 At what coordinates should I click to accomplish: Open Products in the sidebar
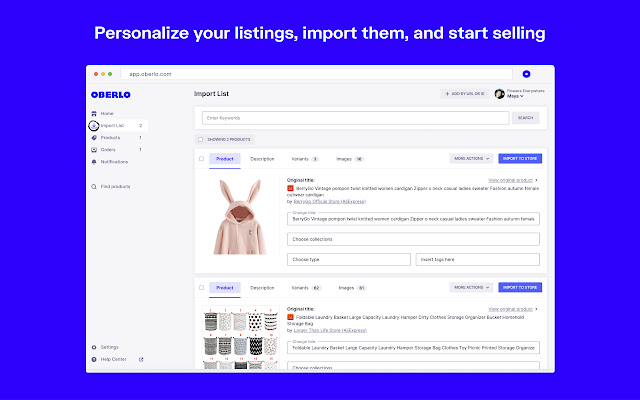coord(110,138)
